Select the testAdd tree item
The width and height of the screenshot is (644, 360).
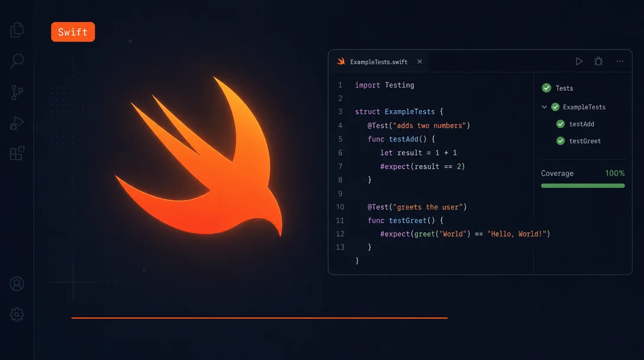pyautogui.click(x=583, y=124)
